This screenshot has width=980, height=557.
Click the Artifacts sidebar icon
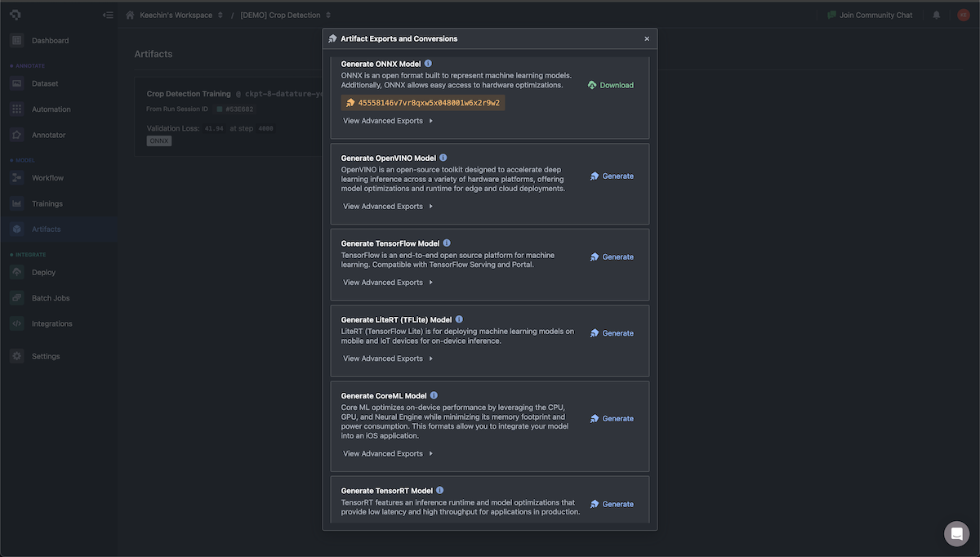click(x=17, y=229)
